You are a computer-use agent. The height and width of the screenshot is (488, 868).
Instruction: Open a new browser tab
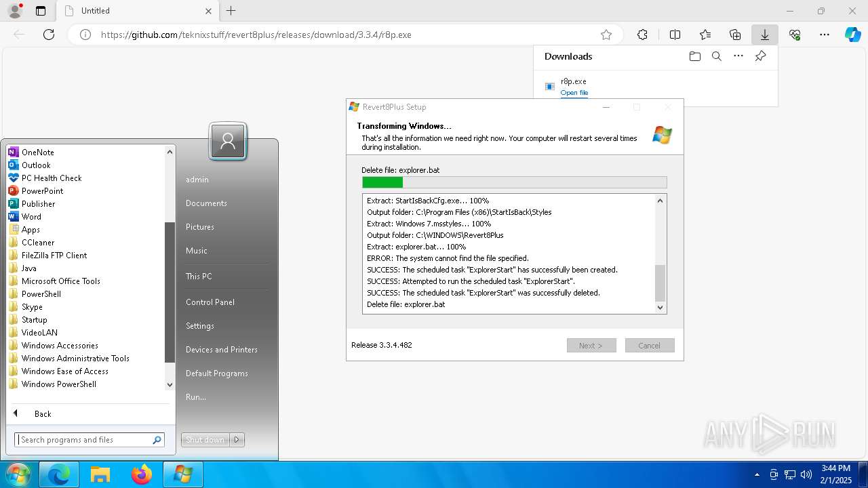[x=231, y=11]
